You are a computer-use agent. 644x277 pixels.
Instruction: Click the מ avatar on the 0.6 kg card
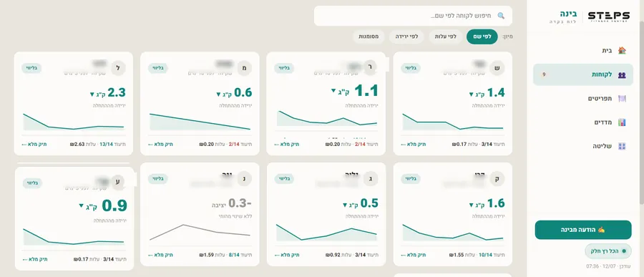(245, 68)
